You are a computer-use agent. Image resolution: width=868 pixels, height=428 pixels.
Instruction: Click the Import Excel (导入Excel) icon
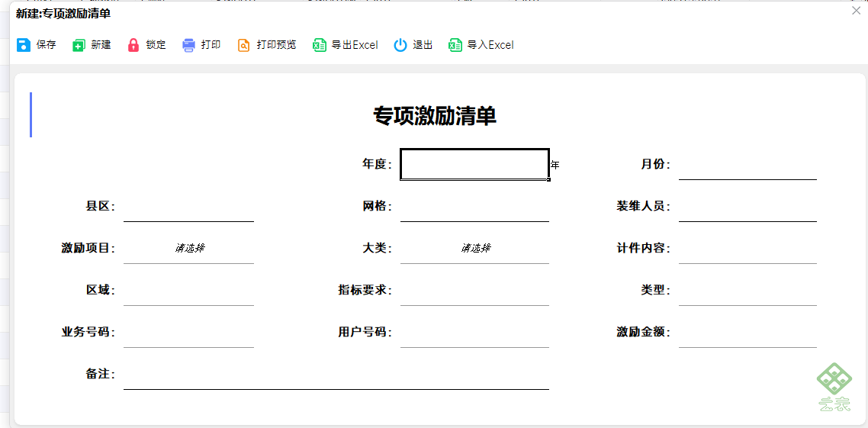(455, 45)
